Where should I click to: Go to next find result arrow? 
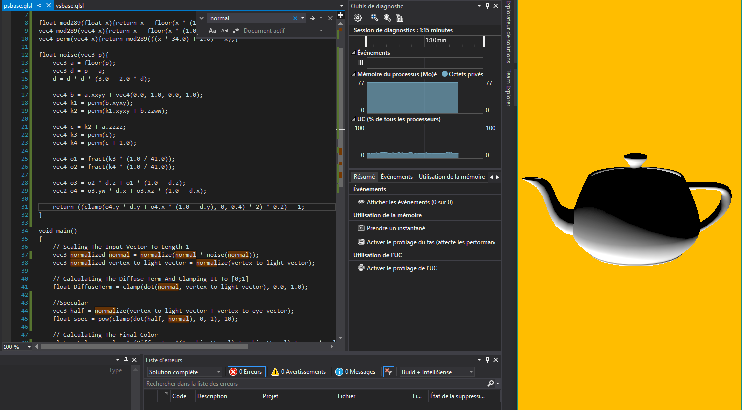tap(312, 18)
